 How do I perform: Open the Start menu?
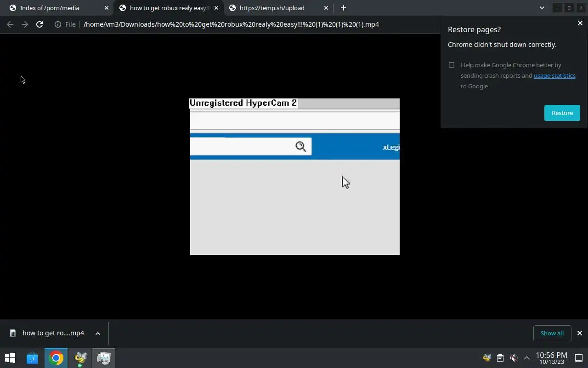point(10,358)
